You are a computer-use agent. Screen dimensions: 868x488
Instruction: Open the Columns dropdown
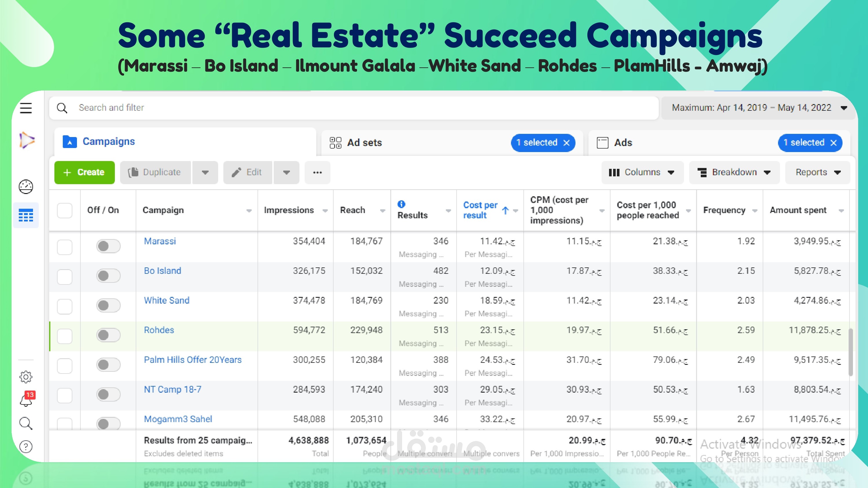643,172
